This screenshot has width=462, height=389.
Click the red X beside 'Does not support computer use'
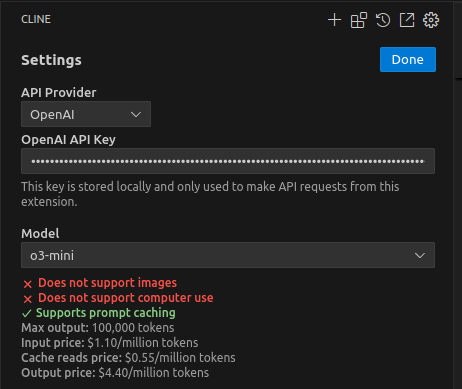tap(28, 299)
